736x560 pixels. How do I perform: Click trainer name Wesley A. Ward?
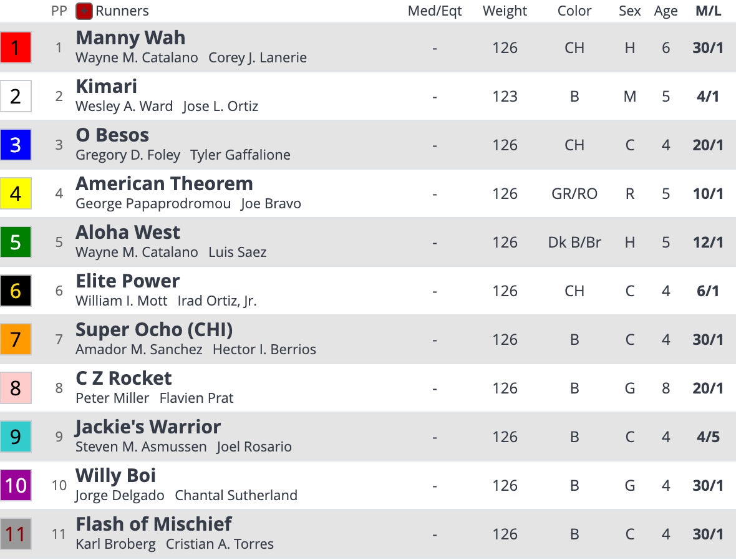(124, 107)
